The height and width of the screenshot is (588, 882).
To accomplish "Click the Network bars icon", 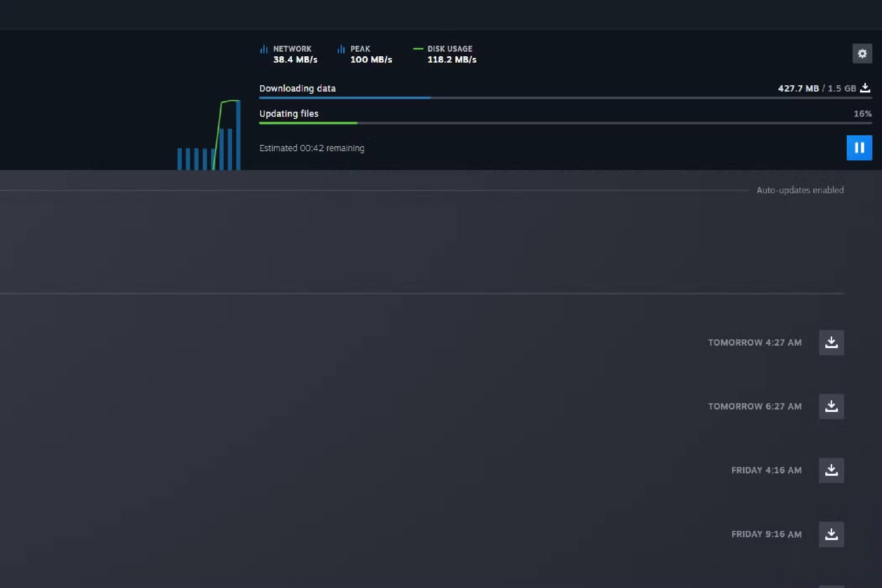I will [264, 49].
